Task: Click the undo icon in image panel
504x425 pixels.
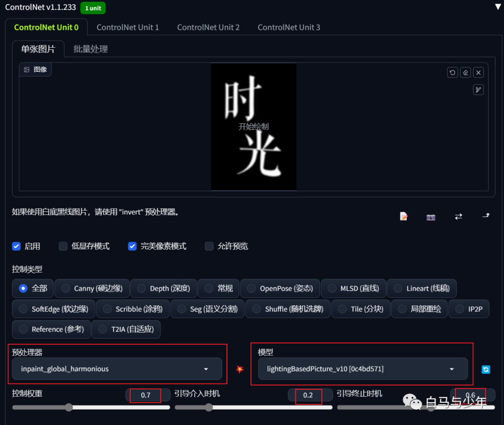Action: click(452, 73)
